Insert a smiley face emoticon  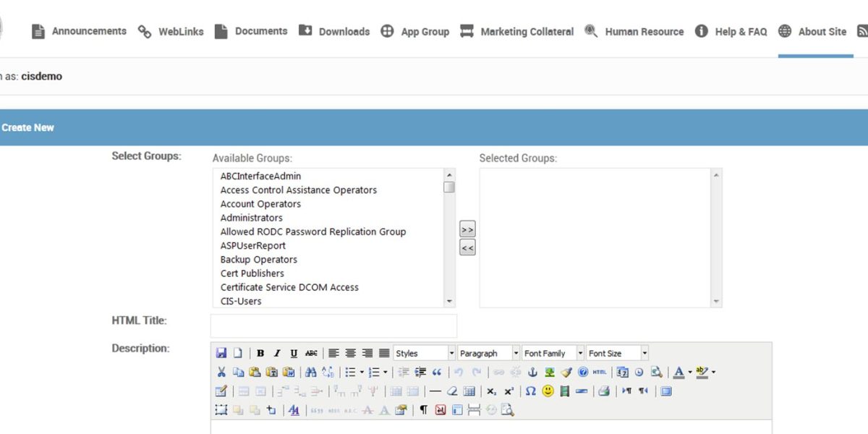coord(548,391)
